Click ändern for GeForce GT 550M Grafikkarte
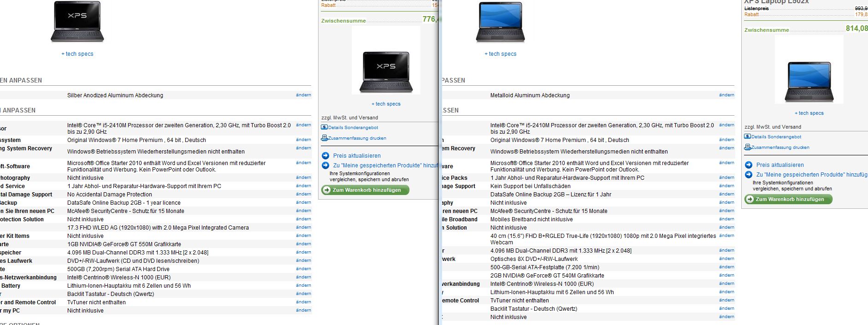This screenshot has height=325, width=868. coord(303,244)
